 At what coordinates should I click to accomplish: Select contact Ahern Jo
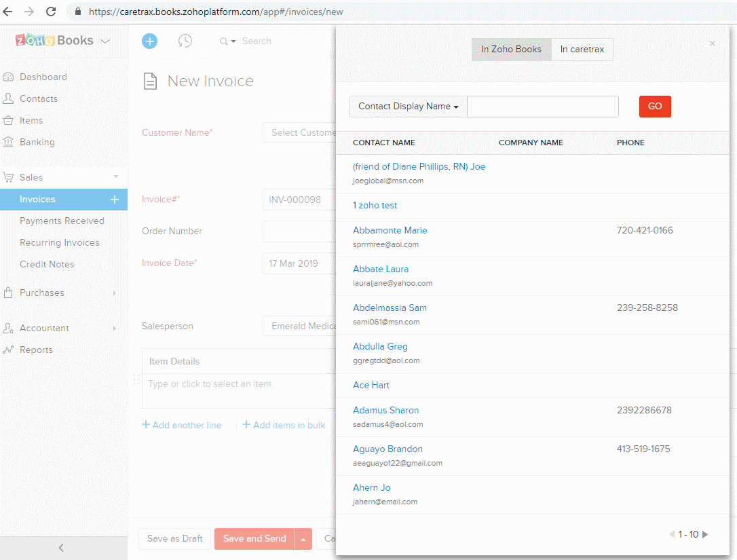point(372,487)
